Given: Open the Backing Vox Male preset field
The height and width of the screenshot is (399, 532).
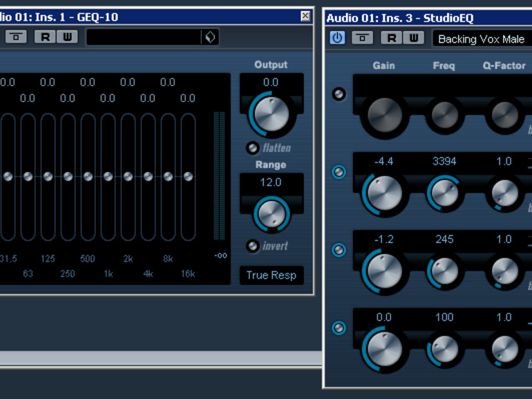Looking at the screenshot, I should (x=482, y=39).
